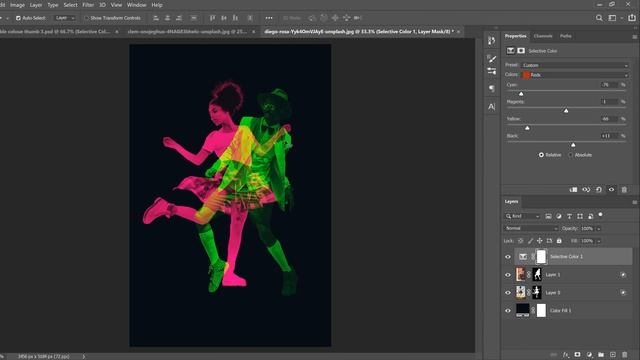Expand the Opacity slider dropdown arrow

[x=599, y=229]
